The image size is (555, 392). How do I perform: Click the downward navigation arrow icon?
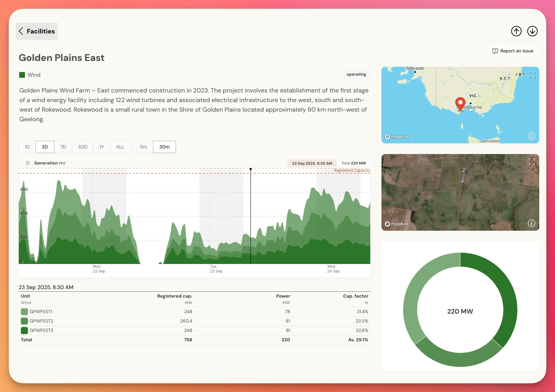pos(532,31)
